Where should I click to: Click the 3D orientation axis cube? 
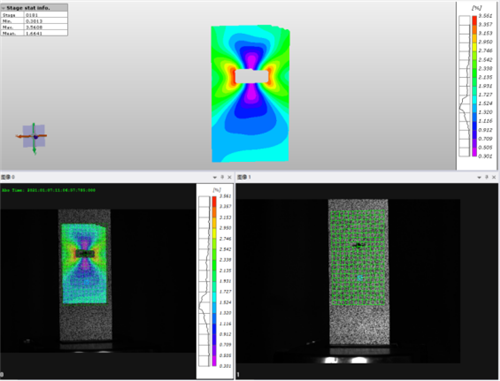pos(33,136)
